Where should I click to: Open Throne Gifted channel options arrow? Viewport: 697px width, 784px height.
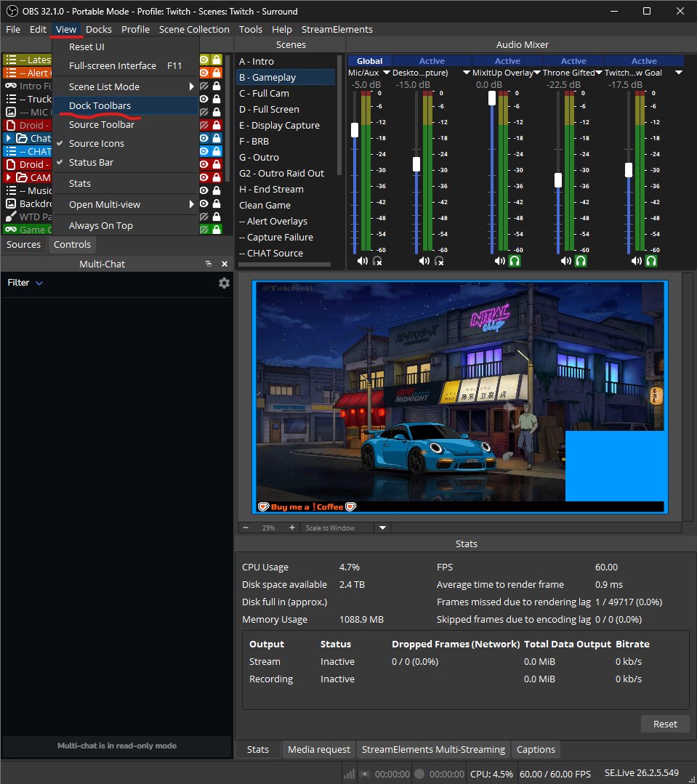[x=598, y=73]
